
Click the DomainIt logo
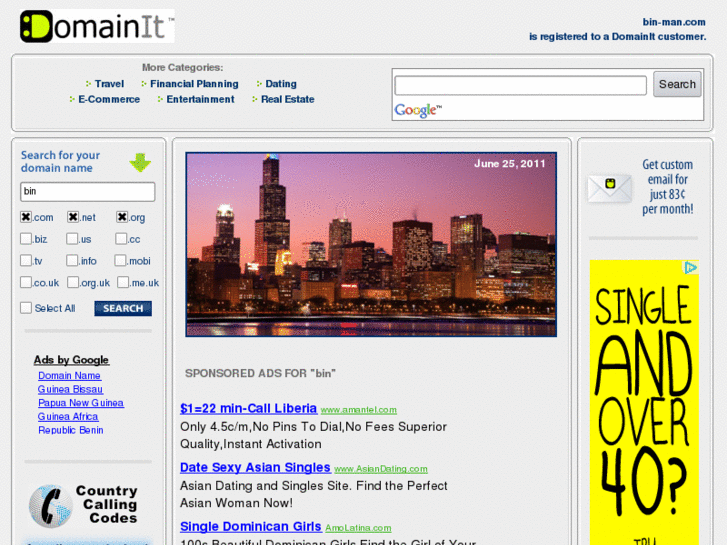pos(97,26)
